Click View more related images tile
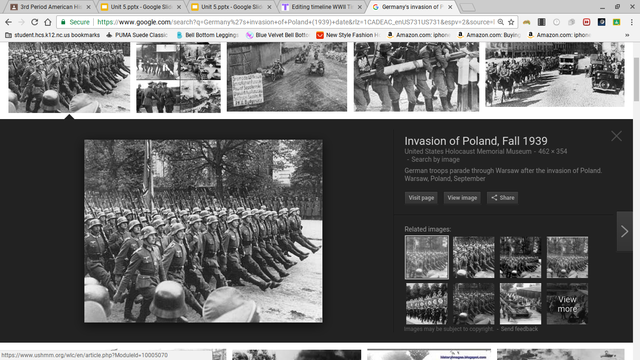640x360 pixels. pos(567,304)
